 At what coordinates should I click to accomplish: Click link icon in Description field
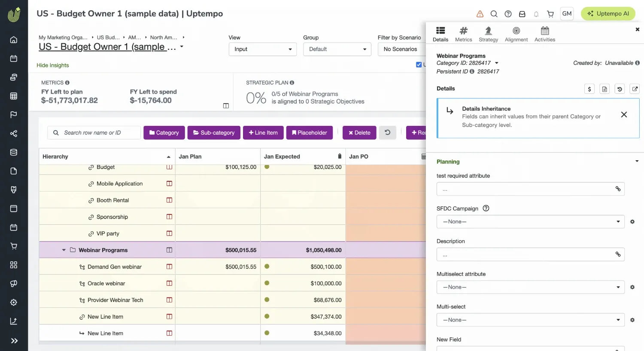click(618, 254)
